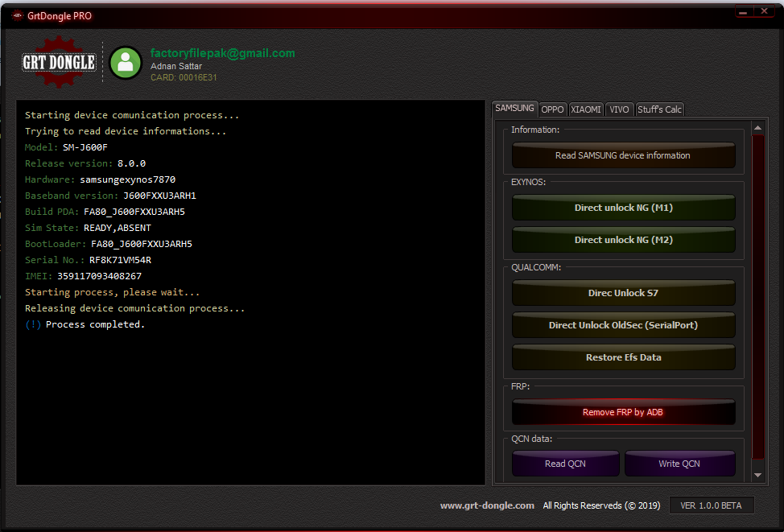
Task: Click Trying to read device informations line
Action: click(126, 131)
